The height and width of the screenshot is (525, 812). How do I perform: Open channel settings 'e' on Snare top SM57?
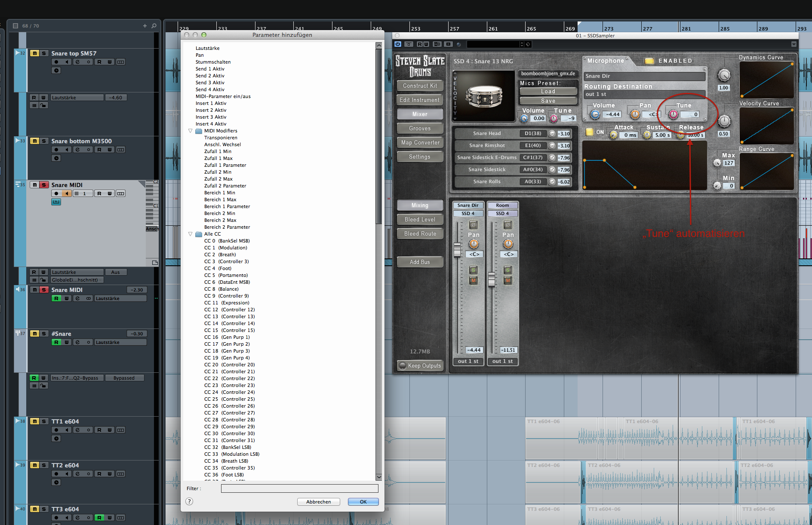click(x=77, y=62)
